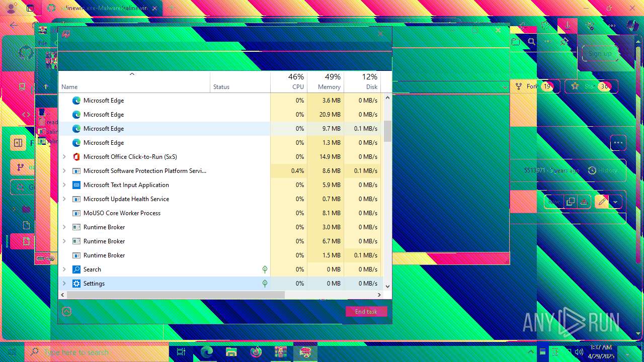Click the copy raw file icon on GitHub
644x362 pixels.
(570, 202)
